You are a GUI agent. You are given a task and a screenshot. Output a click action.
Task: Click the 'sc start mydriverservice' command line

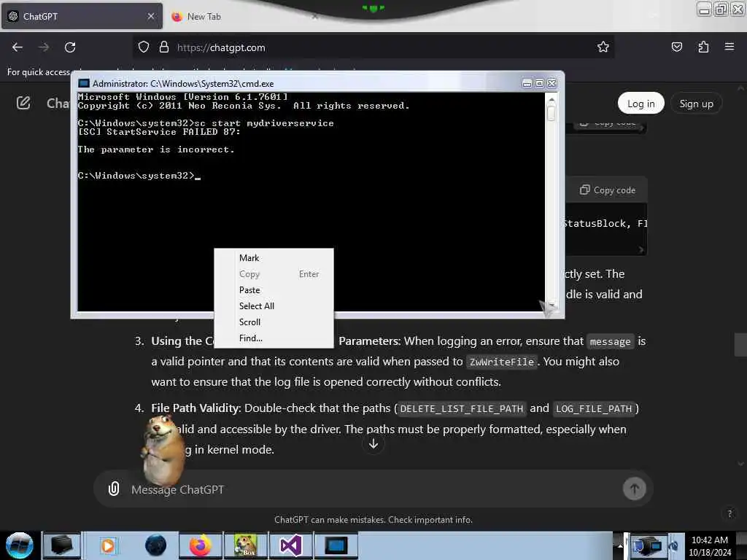pyautogui.click(x=264, y=123)
